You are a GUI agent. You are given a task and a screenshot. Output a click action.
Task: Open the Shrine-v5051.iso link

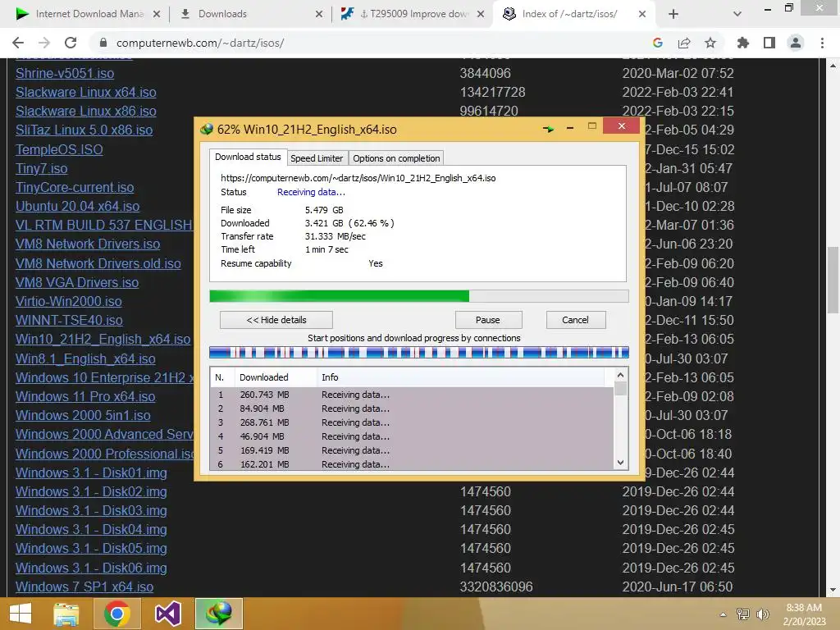click(x=65, y=73)
